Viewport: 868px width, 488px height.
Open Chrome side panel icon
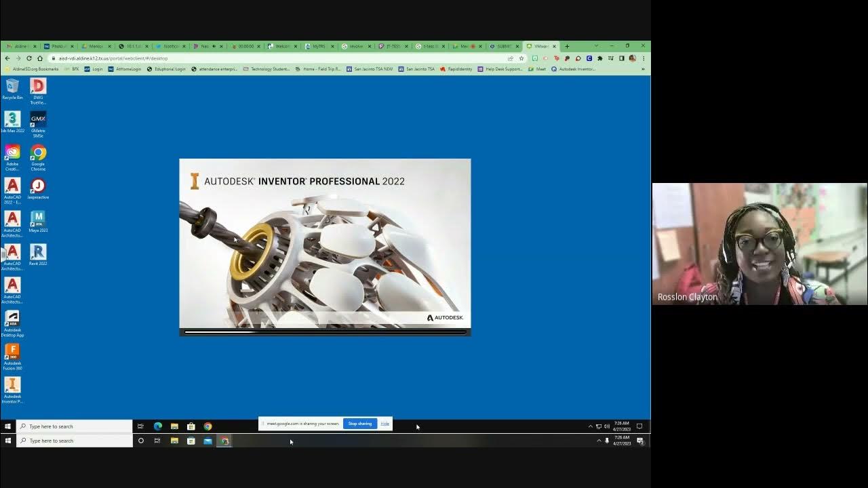[621, 58]
